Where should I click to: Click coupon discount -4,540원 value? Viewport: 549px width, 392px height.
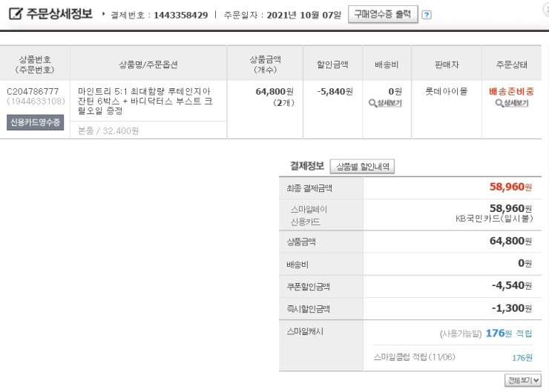click(x=512, y=286)
